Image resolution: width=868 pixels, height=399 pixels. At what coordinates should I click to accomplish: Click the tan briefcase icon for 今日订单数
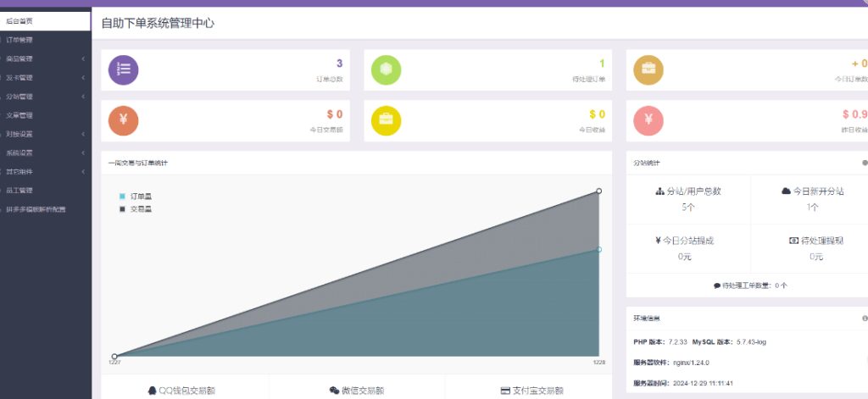(x=648, y=70)
